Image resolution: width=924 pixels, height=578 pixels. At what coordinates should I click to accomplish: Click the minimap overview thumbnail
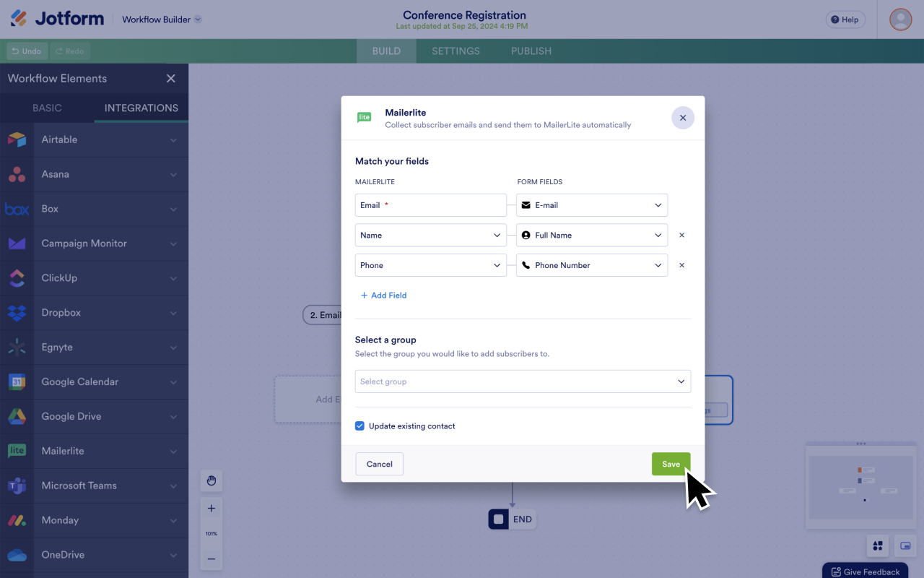pyautogui.click(x=860, y=487)
